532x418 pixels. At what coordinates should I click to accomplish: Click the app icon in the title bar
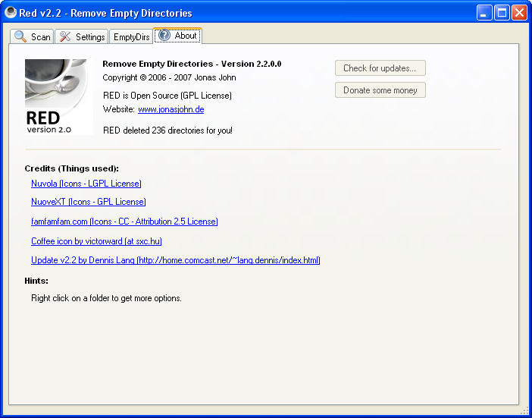[x=11, y=12]
